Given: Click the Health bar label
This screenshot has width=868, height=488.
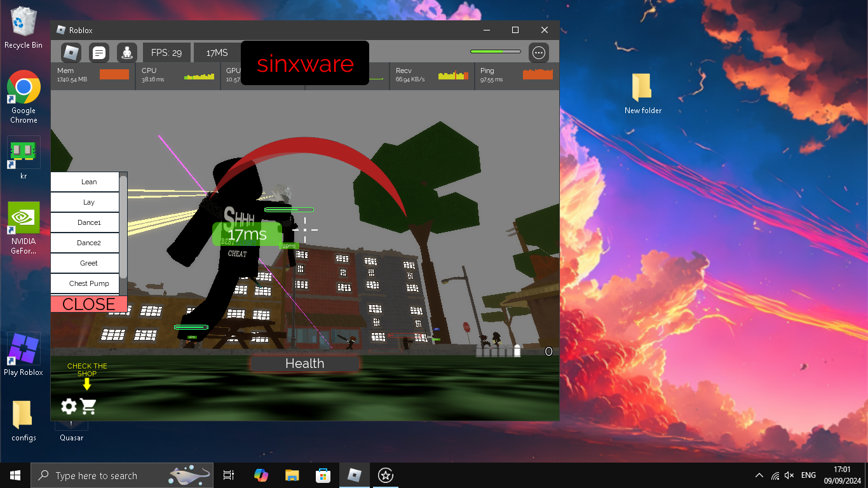Looking at the screenshot, I should tap(305, 363).
